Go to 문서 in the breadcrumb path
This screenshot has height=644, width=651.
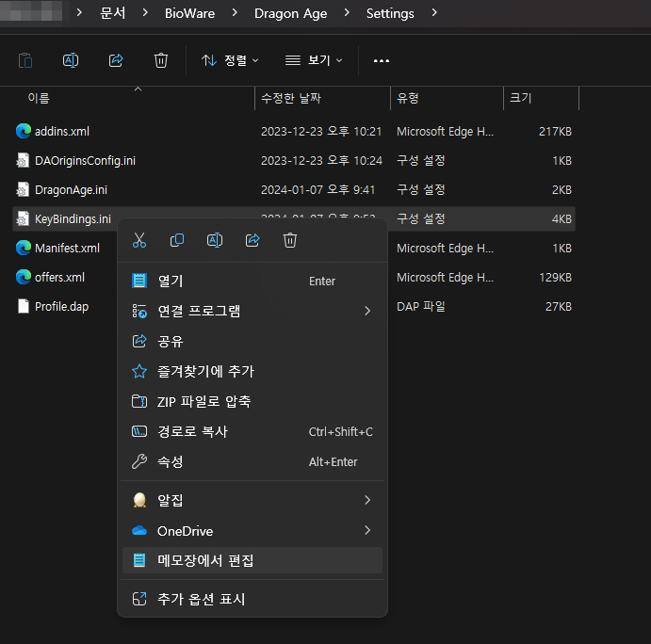[x=112, y=13]
